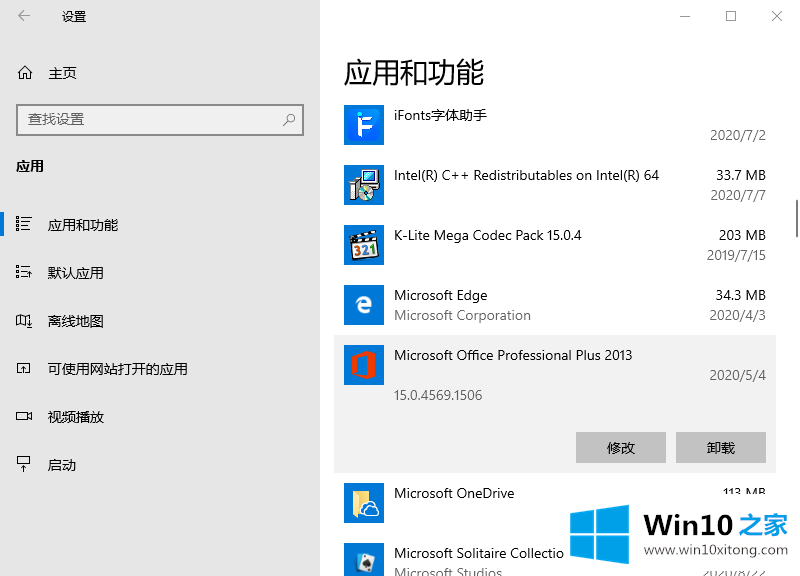Click the 卸载 button for Office
Image resolution: width=800 pixels, height=576 pixels.
720,447
